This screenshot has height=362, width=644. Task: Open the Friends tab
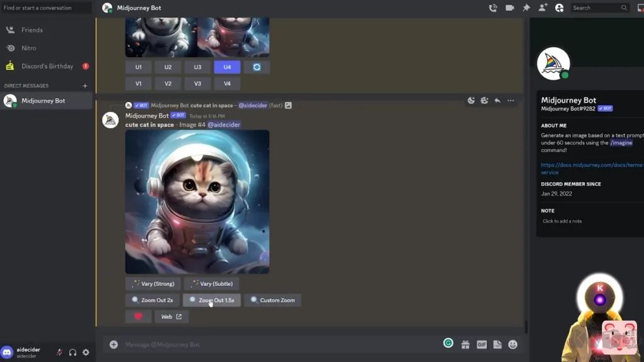coord(32,30)
